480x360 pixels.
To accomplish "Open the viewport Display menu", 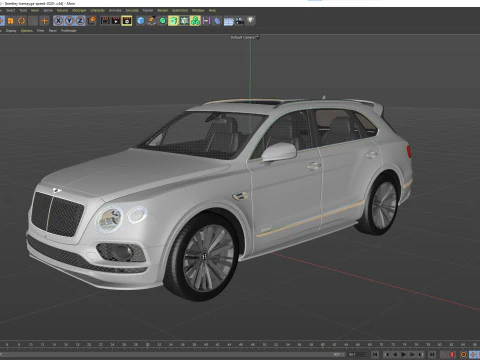I will point(11,30).
